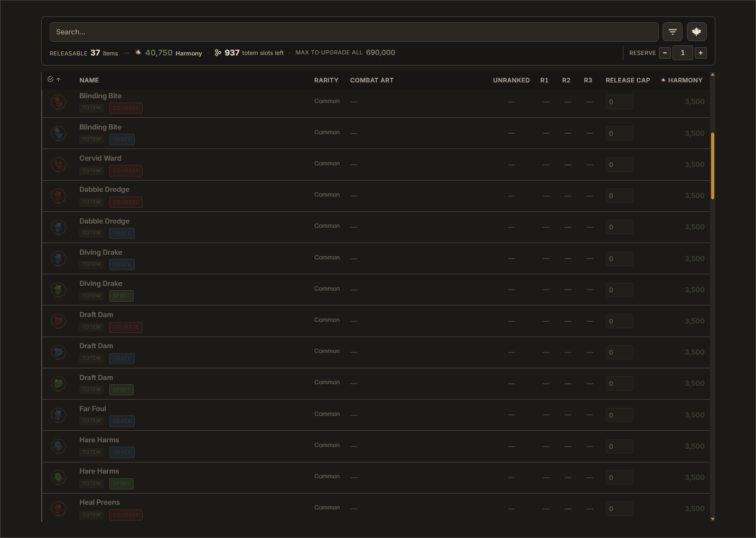Sort by the COMBAT ART column

[x=372, y=80]
